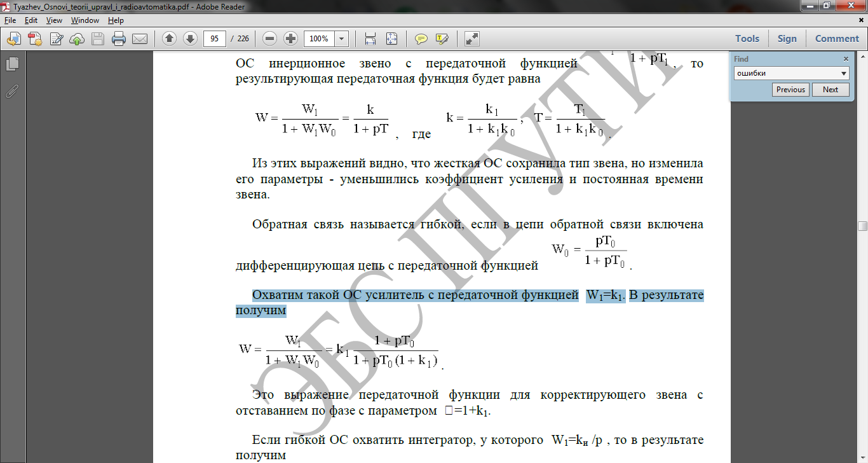The image size is (868, 463).
Task: Click the Read Mode expand arrows icon
Action: [x=471, y=39]
